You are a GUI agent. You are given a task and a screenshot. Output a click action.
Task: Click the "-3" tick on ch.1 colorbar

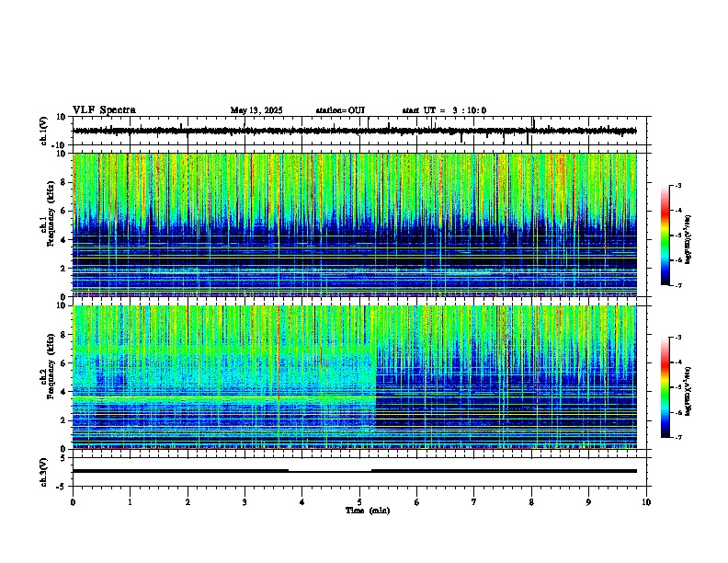tap(678, 186)
